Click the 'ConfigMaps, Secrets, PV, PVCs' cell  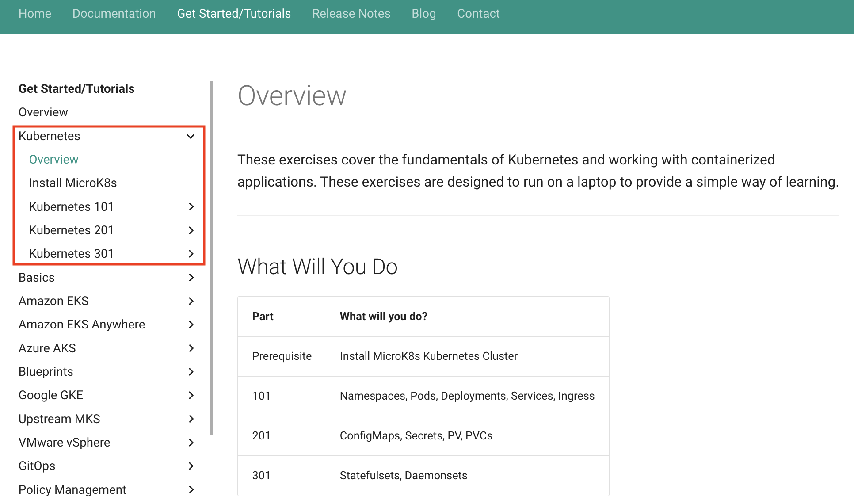point(416,436)
